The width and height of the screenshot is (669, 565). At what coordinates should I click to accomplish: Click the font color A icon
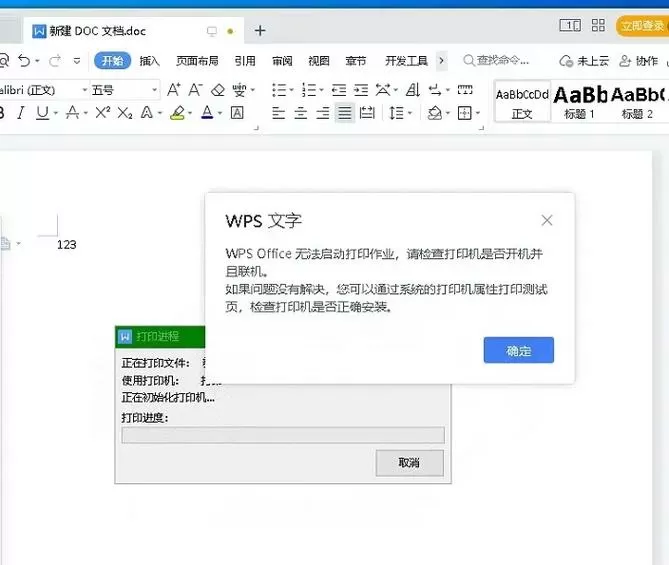(207, 113)
